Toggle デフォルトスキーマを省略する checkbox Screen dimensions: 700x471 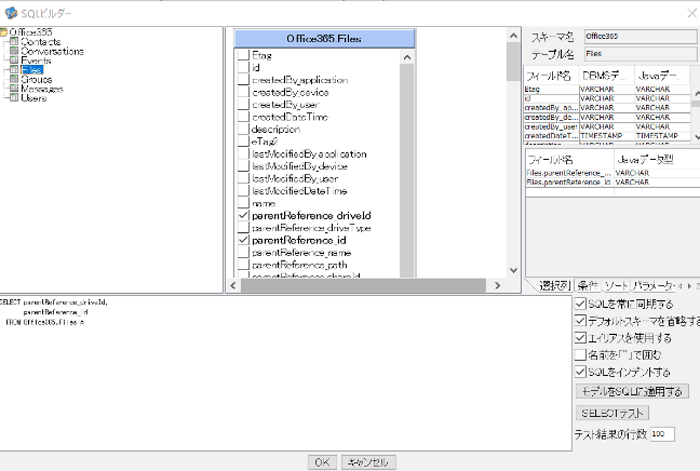click(x=580, y=321)
